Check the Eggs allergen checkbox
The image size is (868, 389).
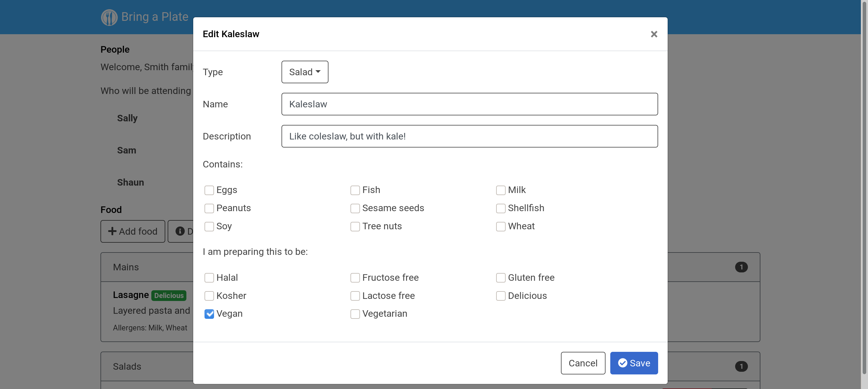click(209, 190)
